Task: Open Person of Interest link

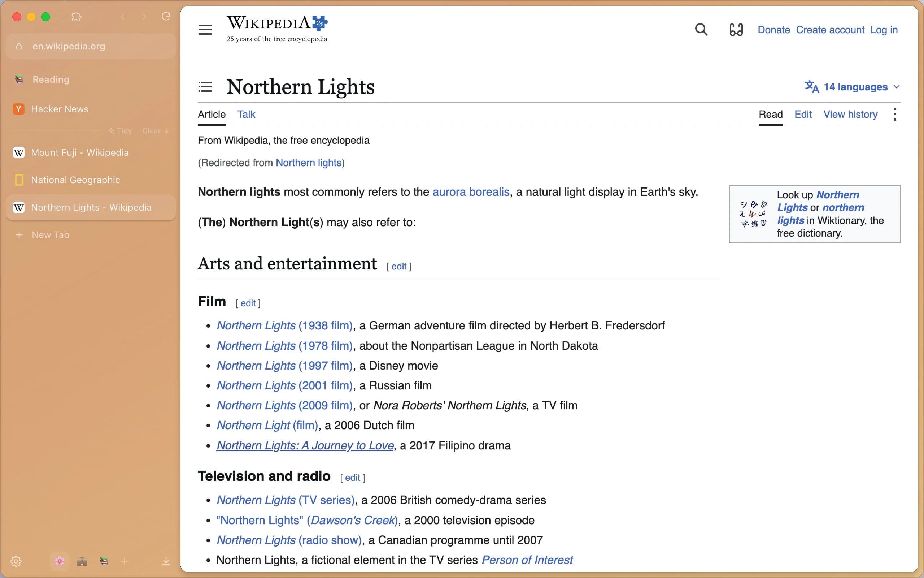Action: tap(527, 560)
